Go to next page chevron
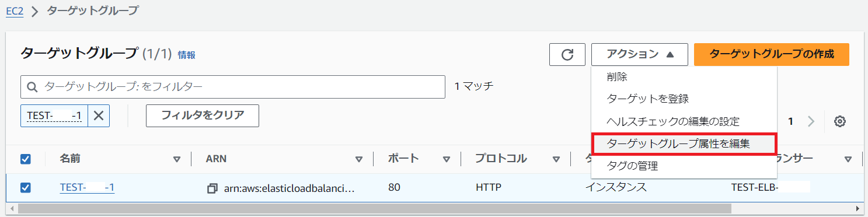The height and width of the screenshot is (217, 868). [811, 121]
